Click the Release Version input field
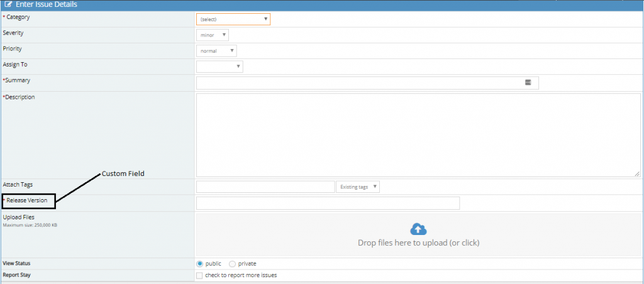This screenshot has height=284, width=644. click(x=328, y=203)
